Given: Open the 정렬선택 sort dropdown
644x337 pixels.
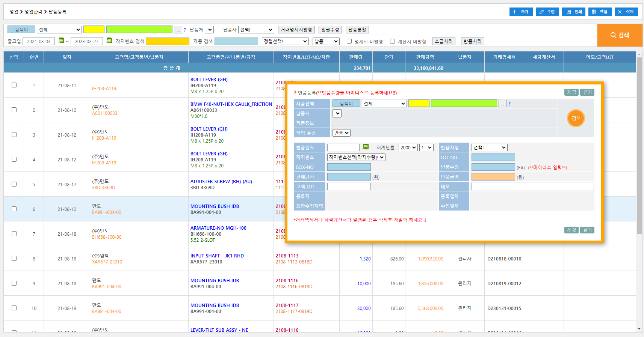Looking at the screenshot, I should click(x=285, y=41).
